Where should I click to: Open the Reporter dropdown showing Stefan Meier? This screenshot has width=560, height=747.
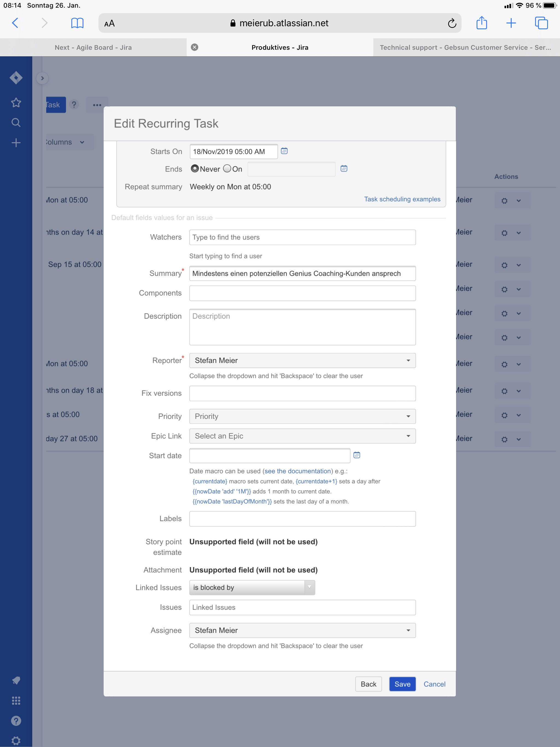tap(302, 360)
